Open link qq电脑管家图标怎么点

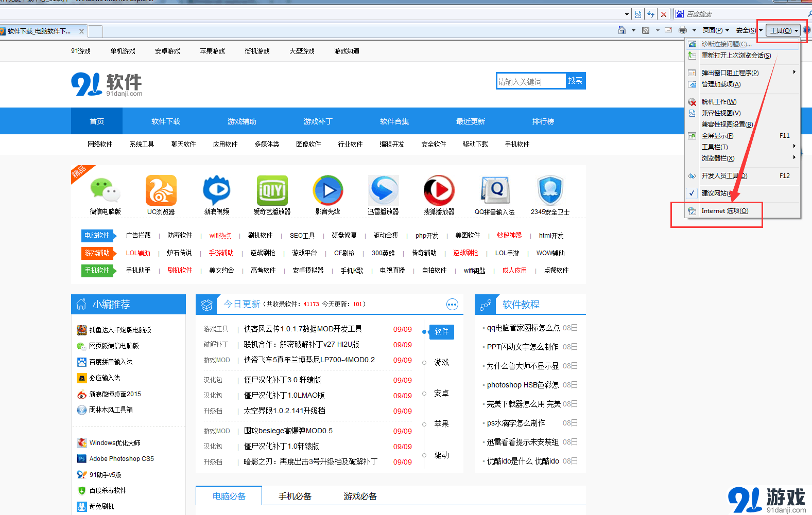tap(523, 328)
